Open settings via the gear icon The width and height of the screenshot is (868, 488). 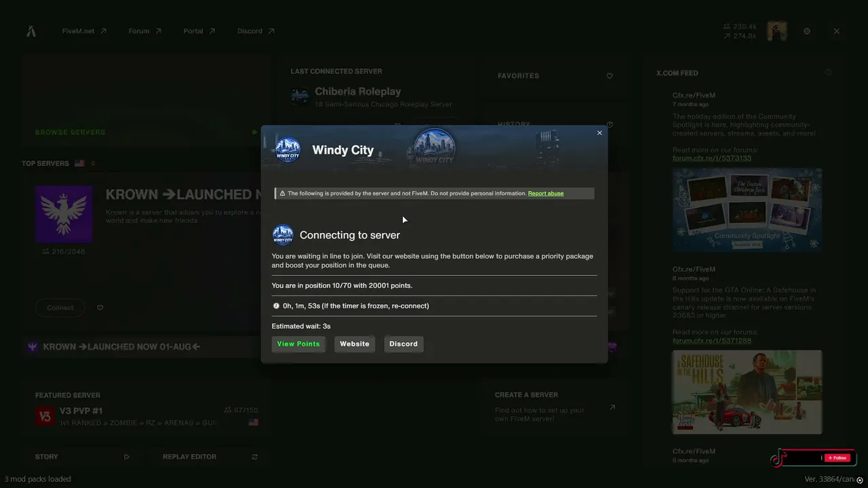tap(807, 31)
